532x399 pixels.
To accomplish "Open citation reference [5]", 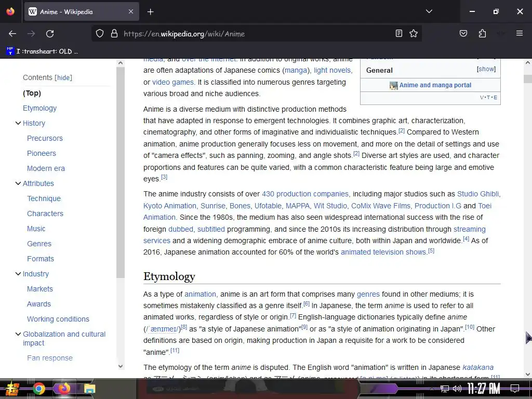I will click(x=431, y=251).
